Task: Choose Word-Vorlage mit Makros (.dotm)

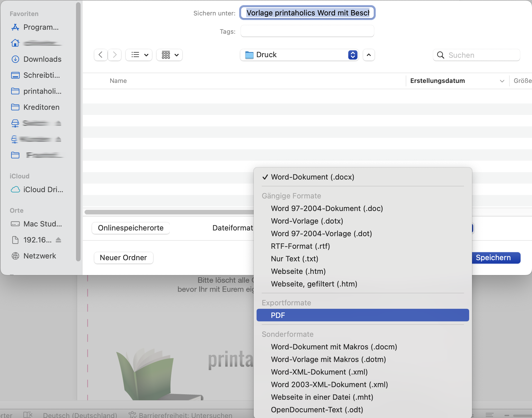Action: click(363, 359)
